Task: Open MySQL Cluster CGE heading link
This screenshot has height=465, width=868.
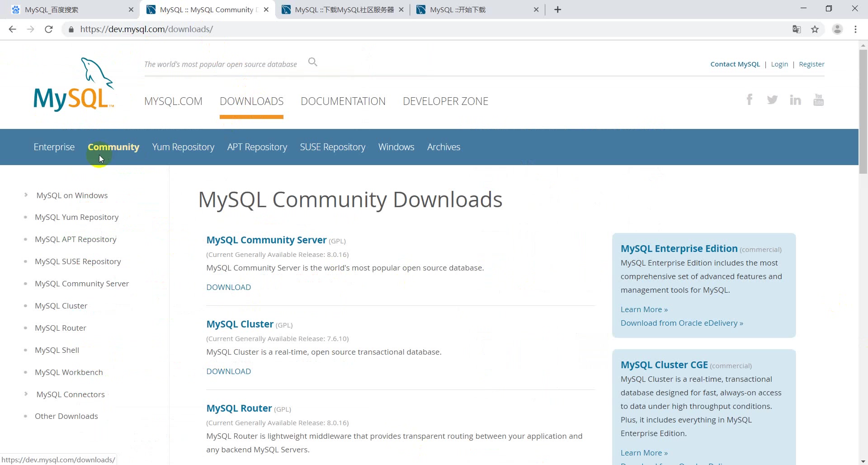Action: 664,365
